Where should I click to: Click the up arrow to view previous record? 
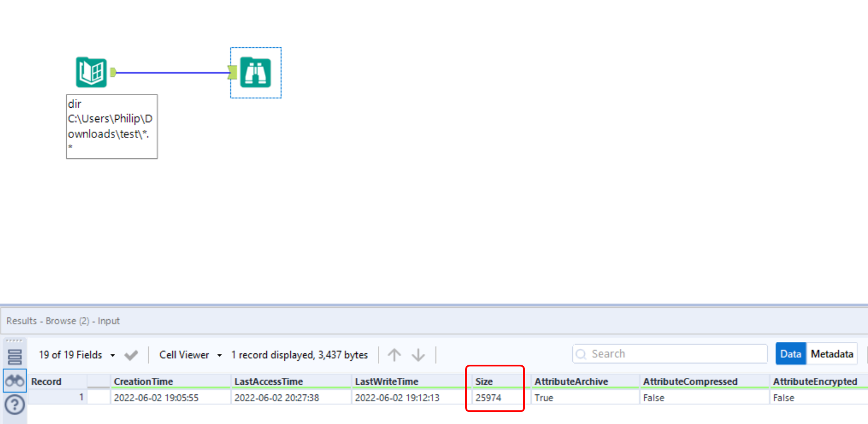[394, 354]
